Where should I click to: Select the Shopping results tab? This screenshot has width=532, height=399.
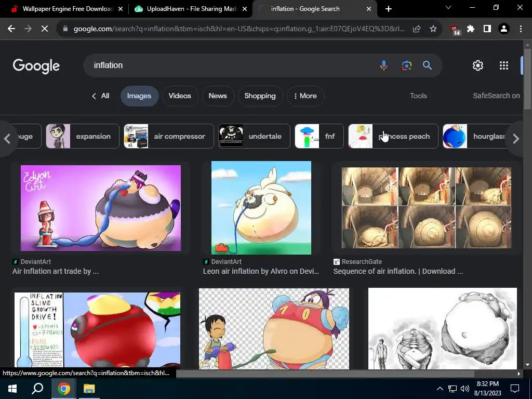pos(260,96)
